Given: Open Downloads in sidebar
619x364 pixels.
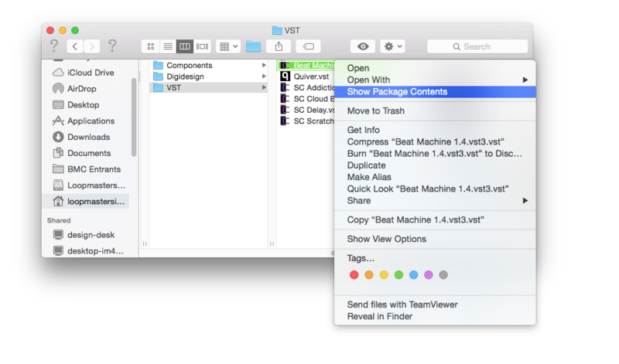Looking at the screenshot, I should (81, 137).
